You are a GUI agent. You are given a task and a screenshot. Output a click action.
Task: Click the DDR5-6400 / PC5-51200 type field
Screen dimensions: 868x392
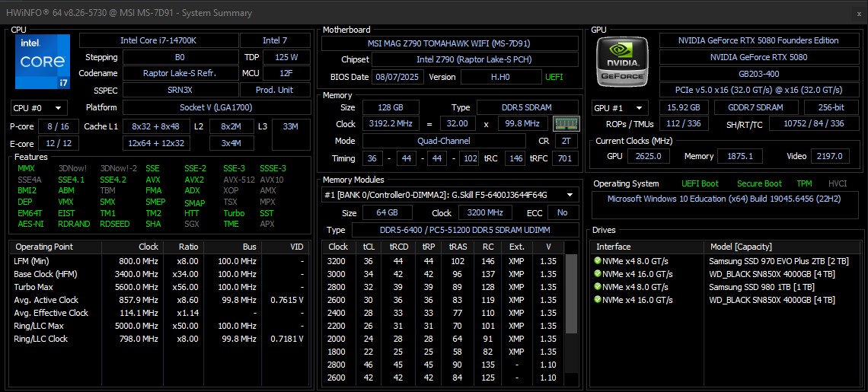465,230
